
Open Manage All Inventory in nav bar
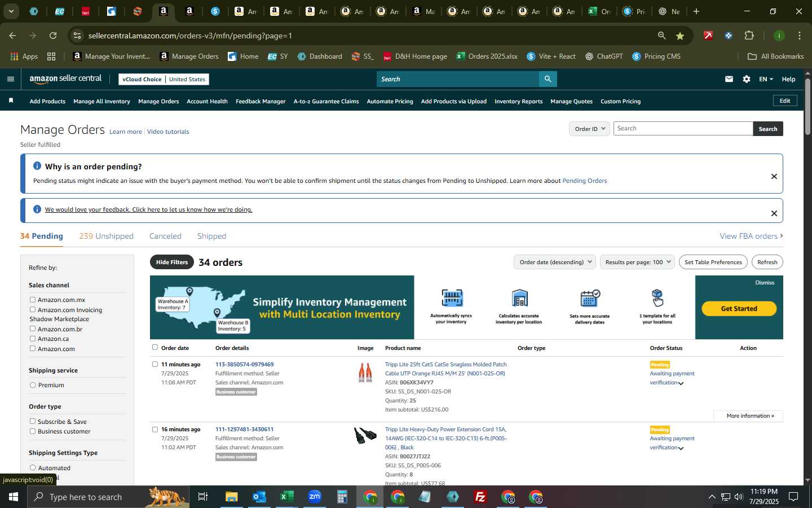click(x=101, y=101)
